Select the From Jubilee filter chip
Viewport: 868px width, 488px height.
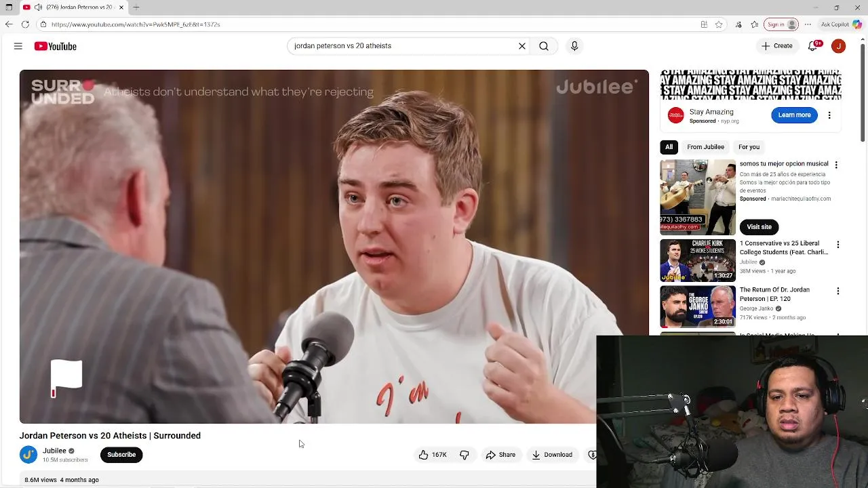point(705,147)
